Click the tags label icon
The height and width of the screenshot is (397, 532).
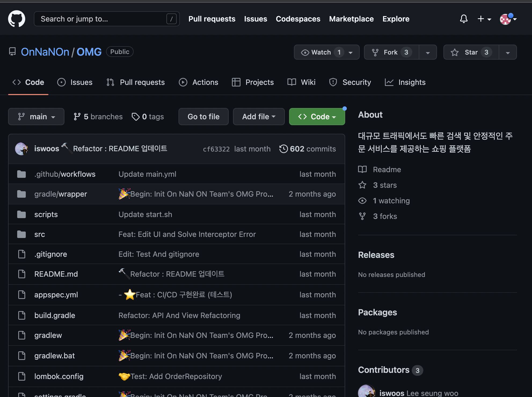pyautogui.click(x=136, y=117)
